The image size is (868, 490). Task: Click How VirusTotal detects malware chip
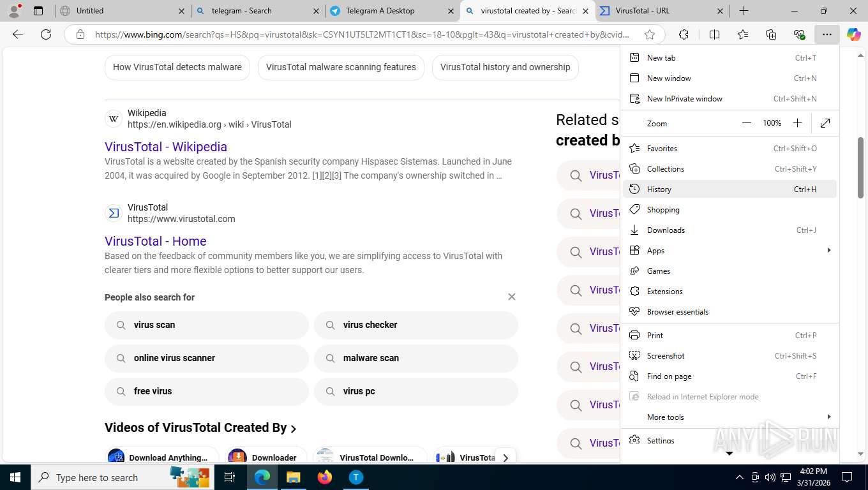[x=177, y=67]
